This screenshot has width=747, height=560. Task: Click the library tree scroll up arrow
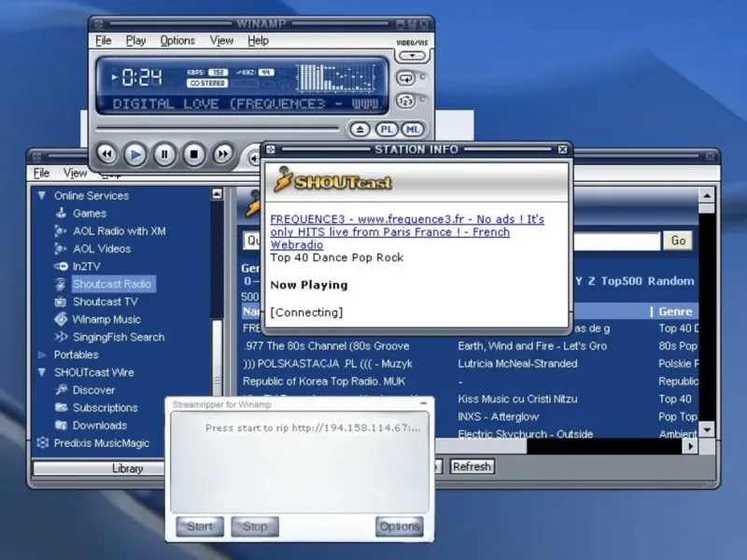pyautogui.click(x=217, y=194)
